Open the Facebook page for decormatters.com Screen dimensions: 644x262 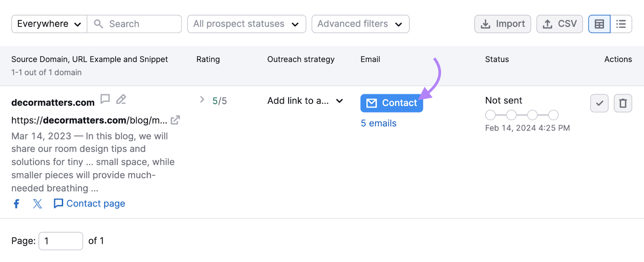(16, 203)
